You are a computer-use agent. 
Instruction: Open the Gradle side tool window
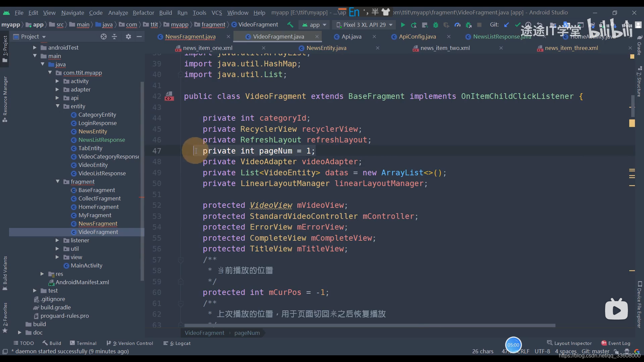tap(639, 45)
